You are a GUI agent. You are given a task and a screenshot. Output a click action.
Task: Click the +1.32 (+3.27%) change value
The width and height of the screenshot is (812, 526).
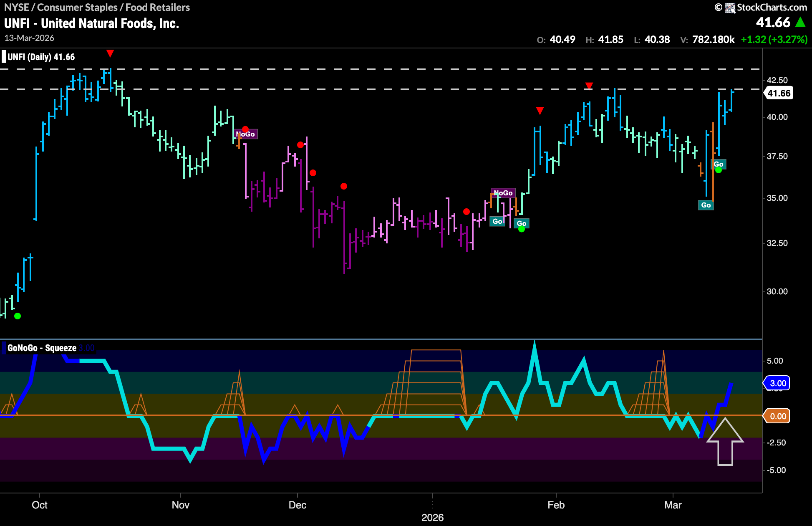click(x=774, y=40)
